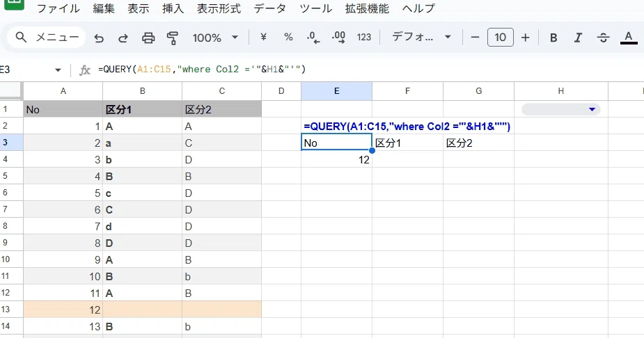Select column C header

point(222,91)
